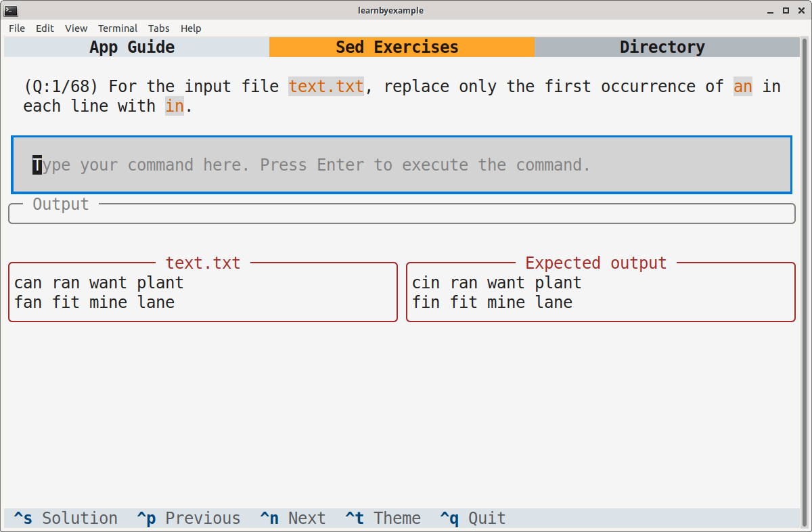This screenshot has height=532, width=812.
Task: Select the Sed Exercises tab
Action: [x=397, y=47]
